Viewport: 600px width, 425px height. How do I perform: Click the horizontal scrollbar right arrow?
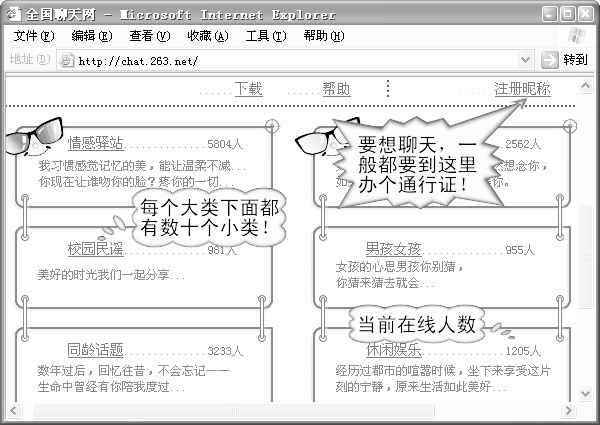(x=569, y=410)
